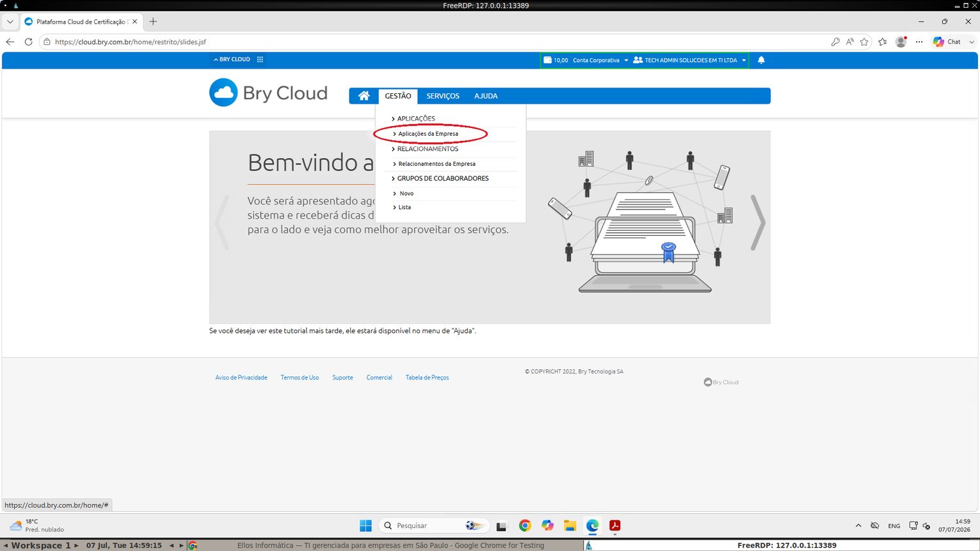Click the browser back arrow
980x551 pixels.
10,42
